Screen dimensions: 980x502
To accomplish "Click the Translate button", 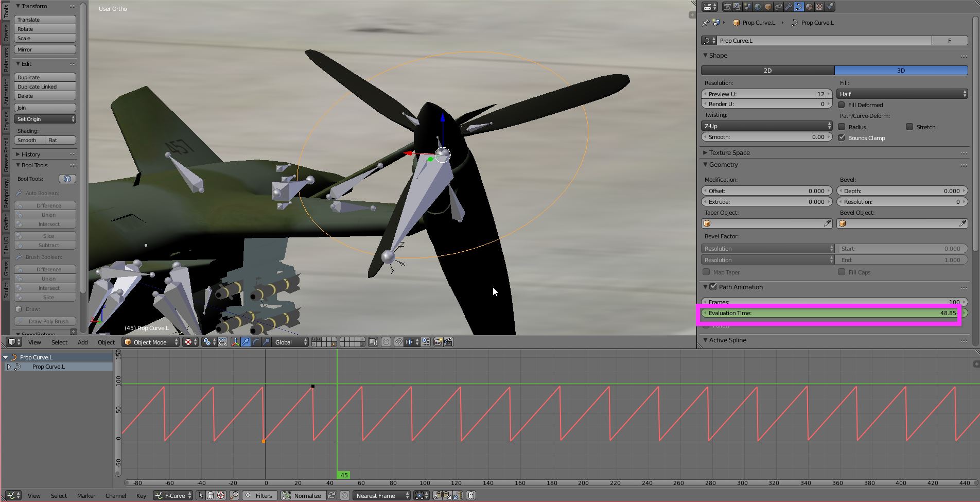I will pyautogui.click(x=45, y=20).
